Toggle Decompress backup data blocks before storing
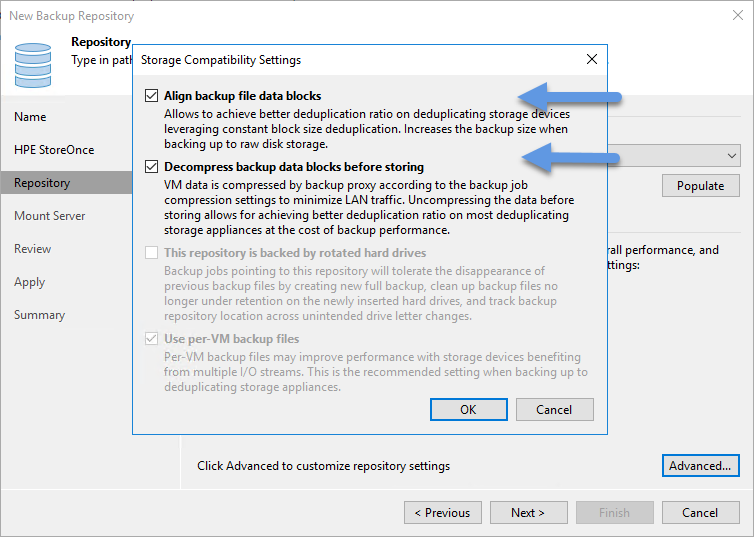Viewport: 754px width, 538px height. [x=151, y=167]
